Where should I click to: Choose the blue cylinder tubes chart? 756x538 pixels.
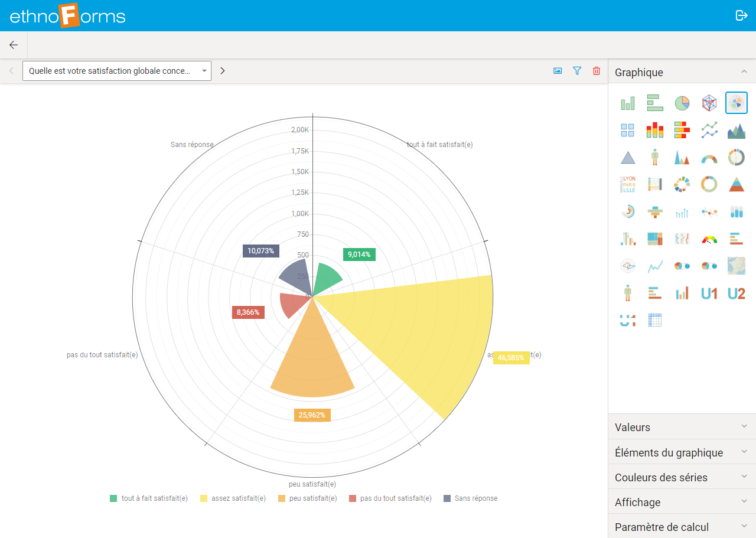coord(737,212)
